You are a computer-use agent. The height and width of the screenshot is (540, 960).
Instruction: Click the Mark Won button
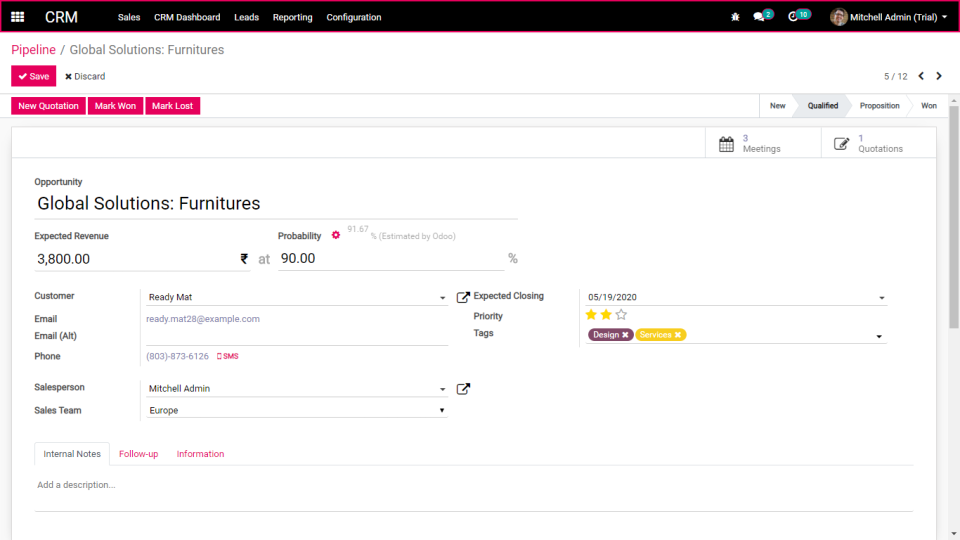point(115,106)
